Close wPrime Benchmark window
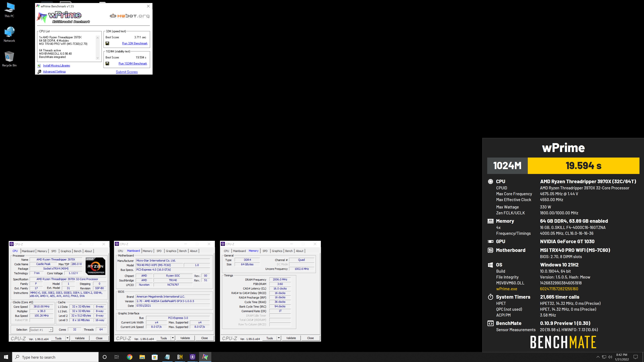Viewport: 644px width, 362px height. coord(148,6)
